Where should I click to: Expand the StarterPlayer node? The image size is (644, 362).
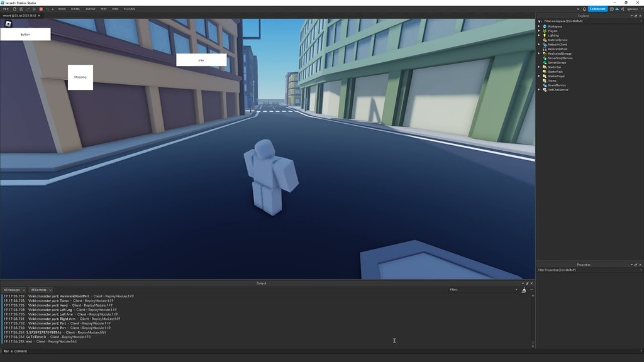pyautogui.click(x=539, y=76)
